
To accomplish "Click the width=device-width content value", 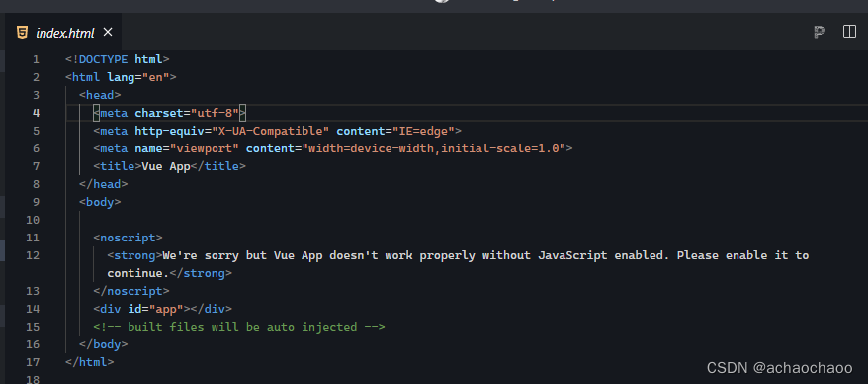I will click(371, 148).
